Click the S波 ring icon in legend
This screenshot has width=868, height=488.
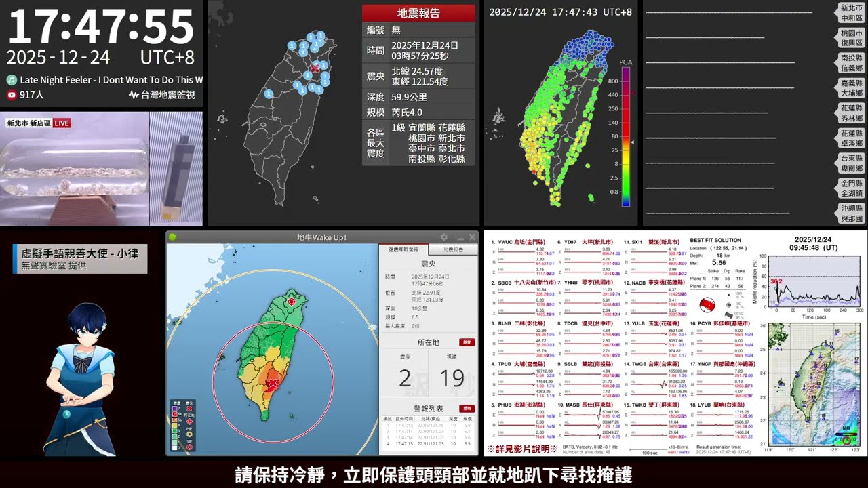click(189, 447)
